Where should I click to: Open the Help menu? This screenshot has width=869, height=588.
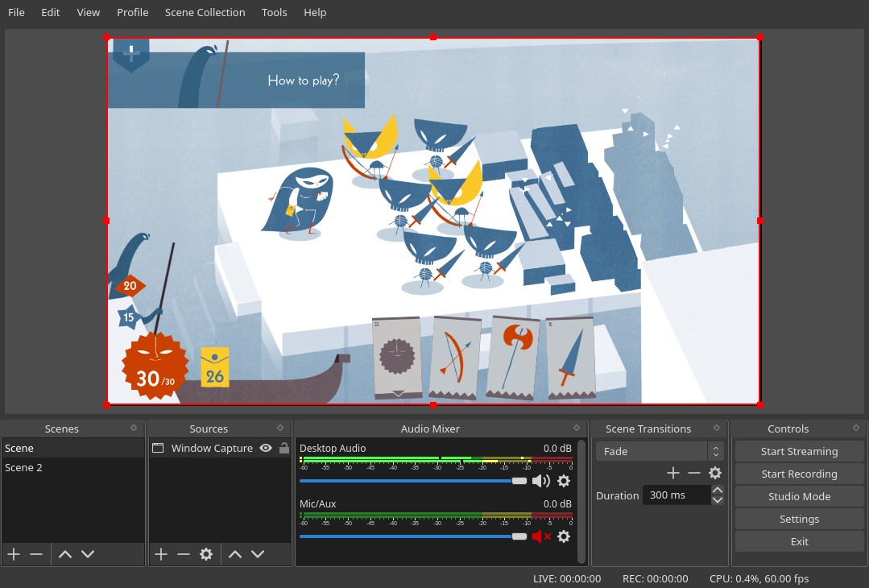(315, 12)
